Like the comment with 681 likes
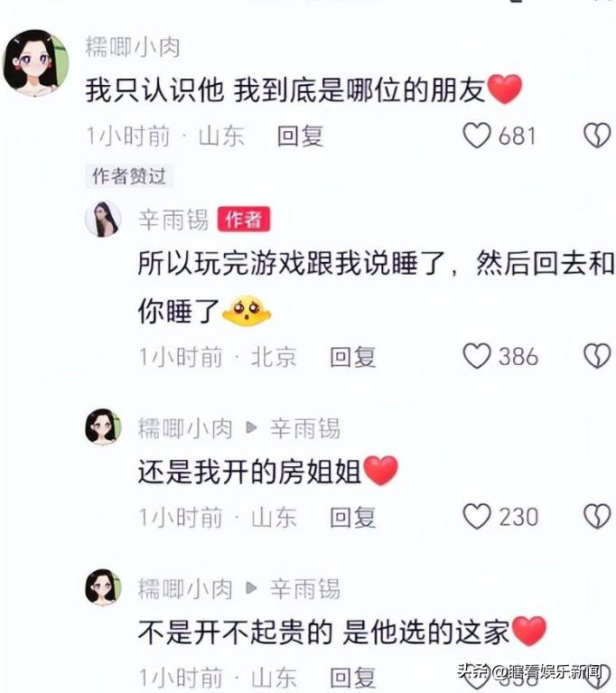 477,136
